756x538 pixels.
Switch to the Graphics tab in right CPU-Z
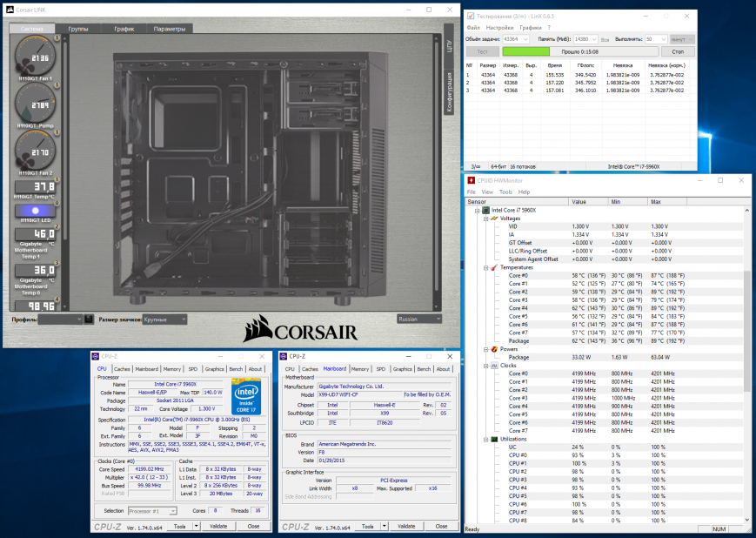click(x=402, y=369)
